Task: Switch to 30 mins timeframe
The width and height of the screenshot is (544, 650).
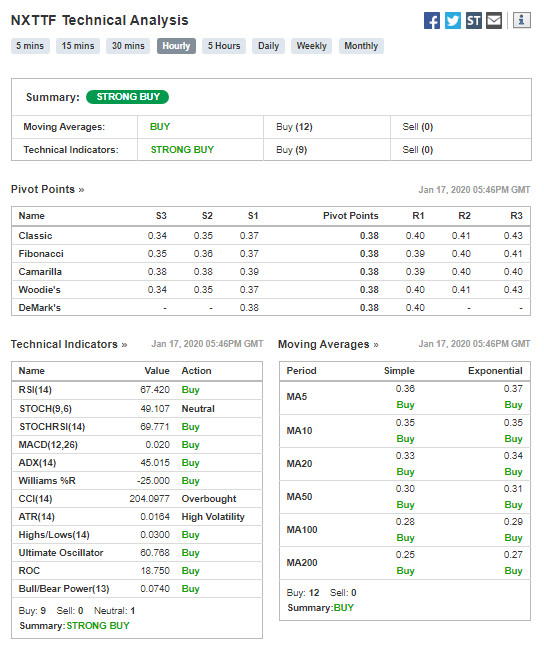Action: [128, 46]
